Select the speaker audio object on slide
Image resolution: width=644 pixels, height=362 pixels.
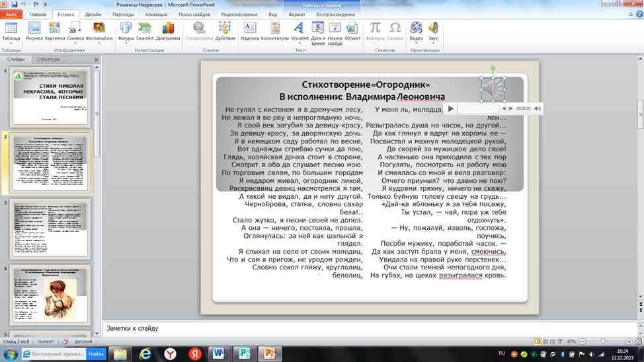click(493, 89)
